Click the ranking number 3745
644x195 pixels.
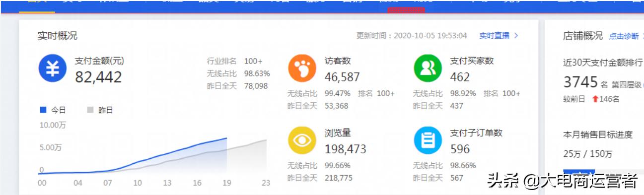point(580,82)
